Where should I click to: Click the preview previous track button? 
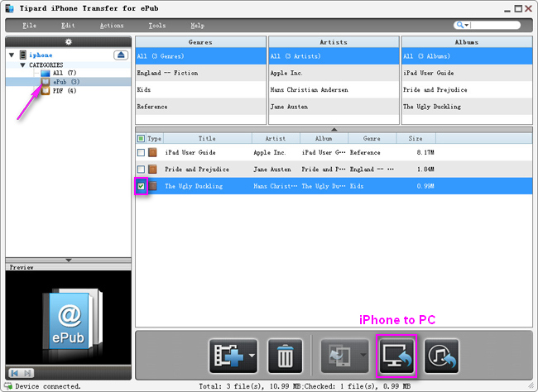[x=14, y=373]
